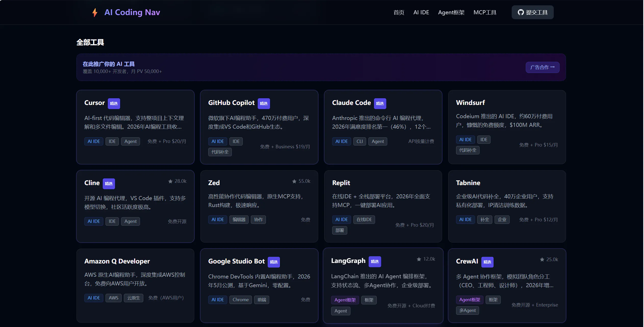
Task: Open the LangGraph card title
Action: 348,261
